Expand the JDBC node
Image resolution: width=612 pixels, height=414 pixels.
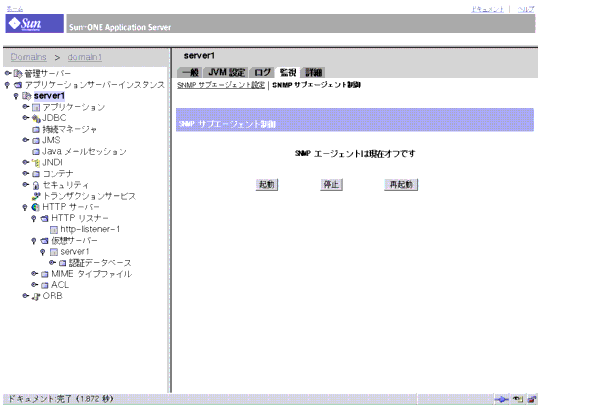coord(26,117)
